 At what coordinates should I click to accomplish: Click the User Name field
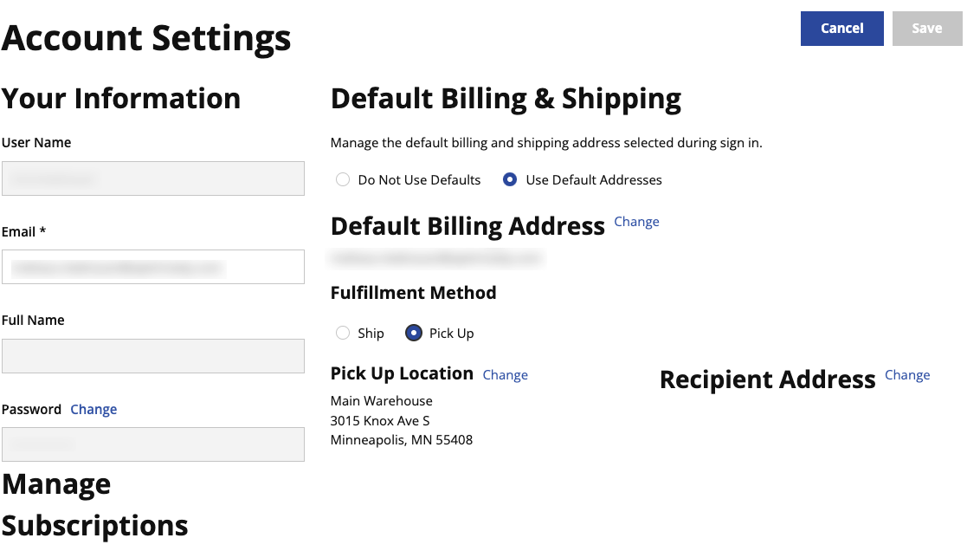click(152, 178)
